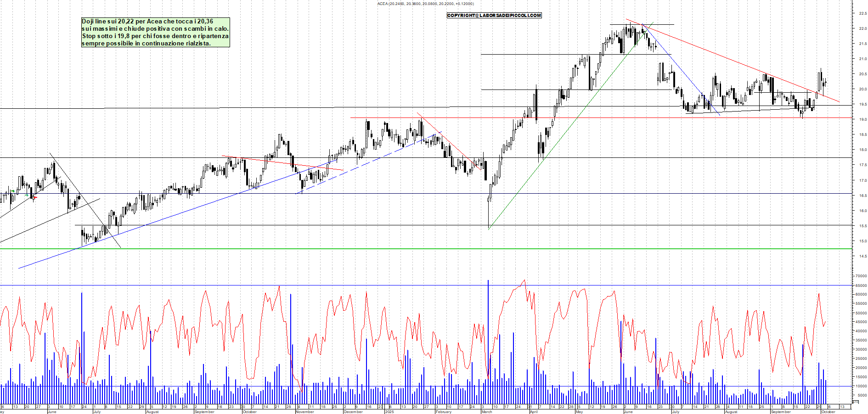This screenshot has width=868, height=414.
Task: Select the COPYRIGHT@LABORSADEIPICCOLI.COM label
Action: (x=494, y=16)
